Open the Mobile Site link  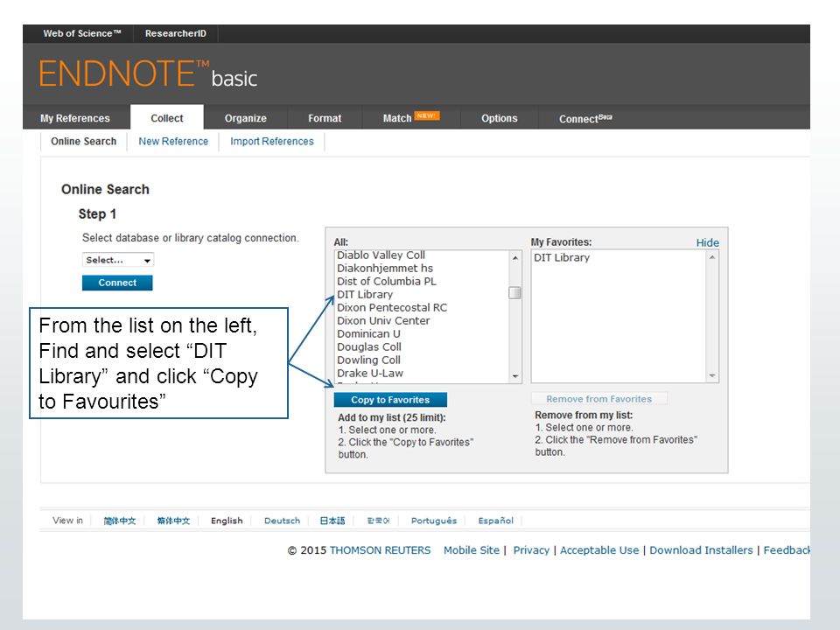click(x=472, y=550)
